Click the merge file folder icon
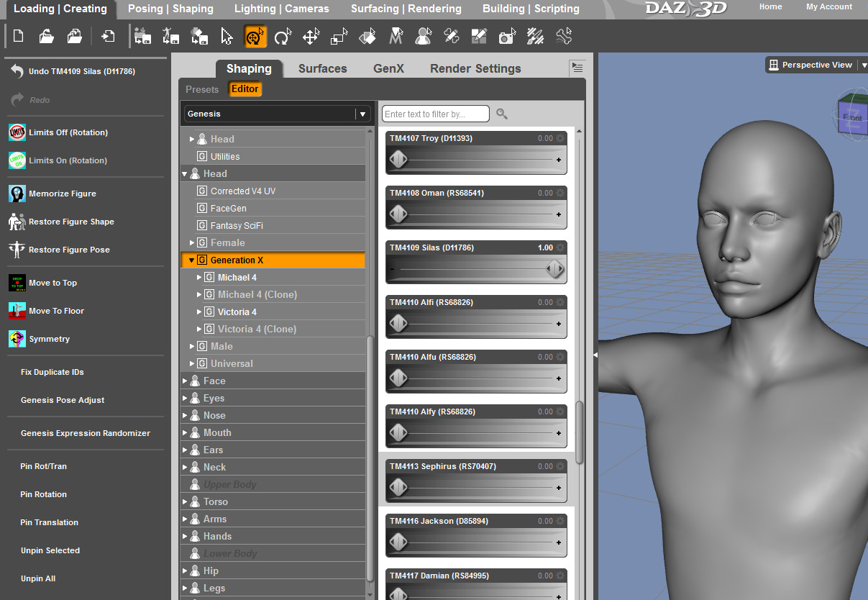Screen dimensions: 868x600 click(74, 36)
